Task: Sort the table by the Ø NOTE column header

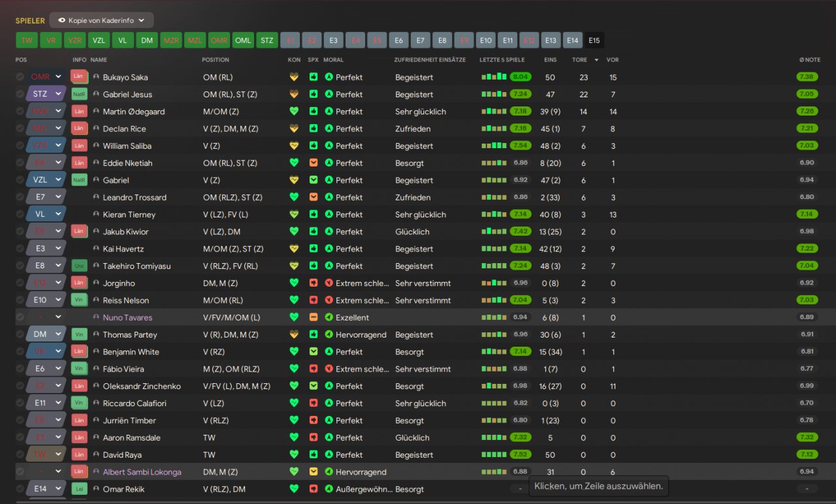Action: pos(810,60)
